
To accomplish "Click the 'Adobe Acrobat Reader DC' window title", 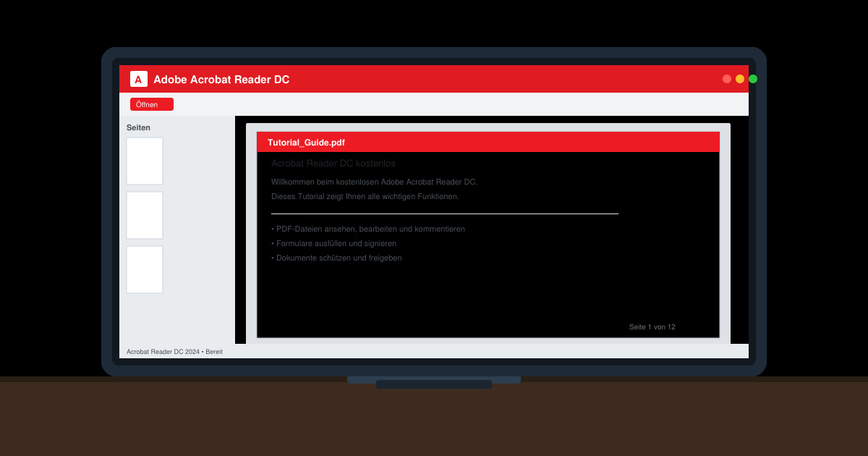I will pyautogui.click(x=221, y=80).
